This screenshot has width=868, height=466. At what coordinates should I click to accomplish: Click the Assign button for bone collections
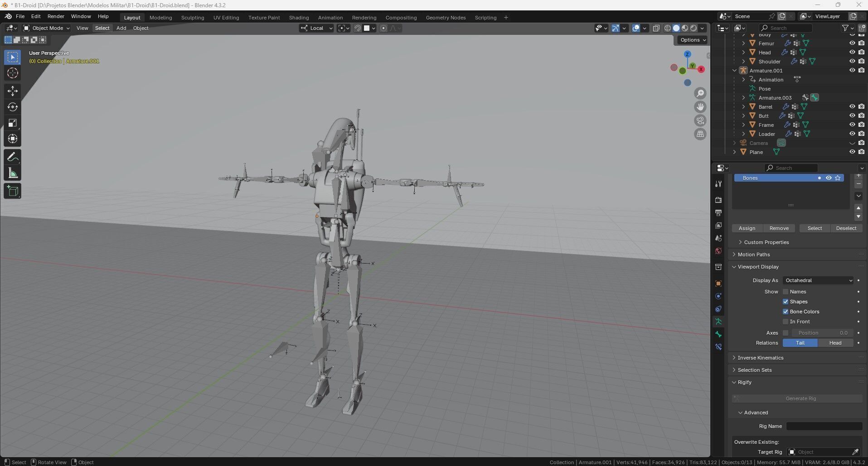click(747, 228)
